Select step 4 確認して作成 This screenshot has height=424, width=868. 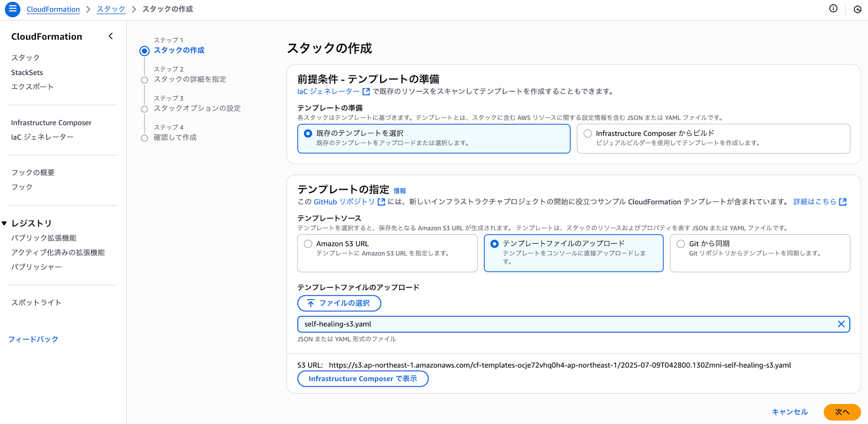click(x=175, y=137)
